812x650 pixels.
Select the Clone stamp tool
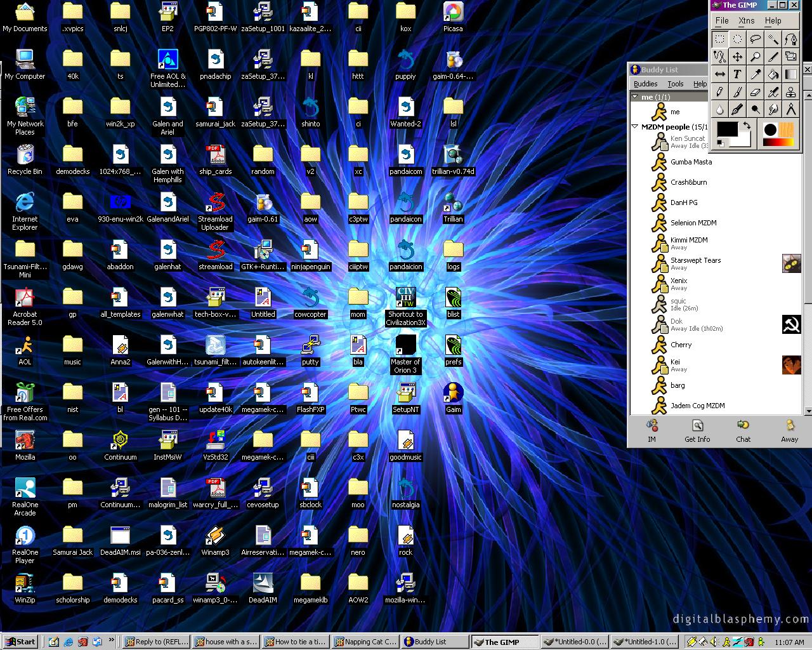tap(791, 91)
